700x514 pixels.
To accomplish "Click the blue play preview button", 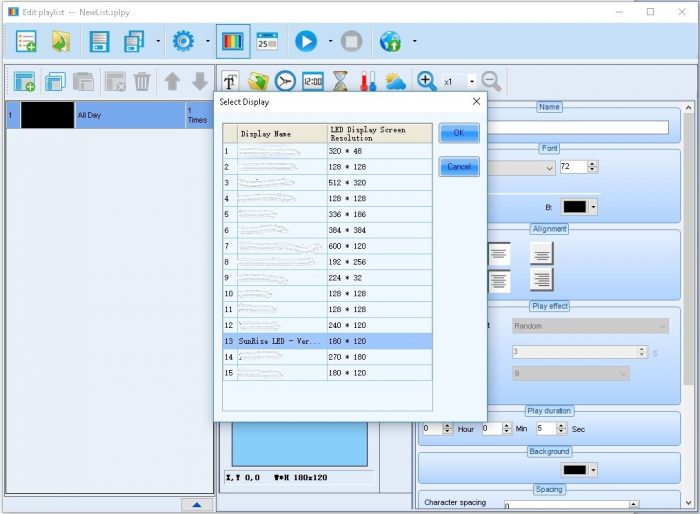I will click(306, 41).
